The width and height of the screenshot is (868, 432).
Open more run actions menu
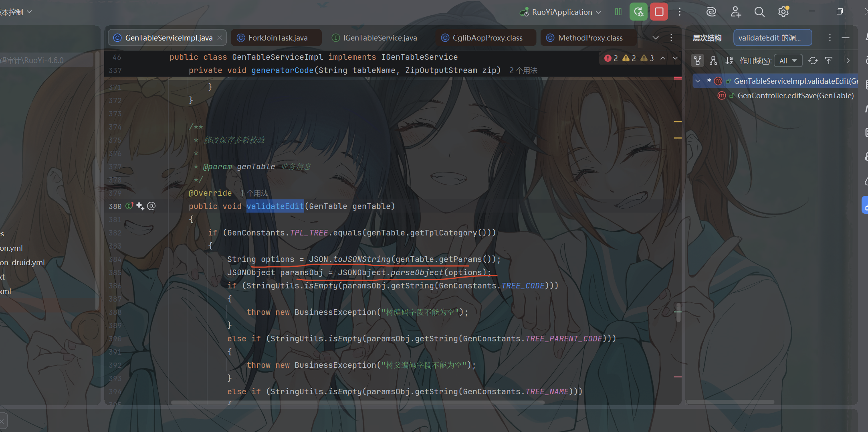click(680, 12)
